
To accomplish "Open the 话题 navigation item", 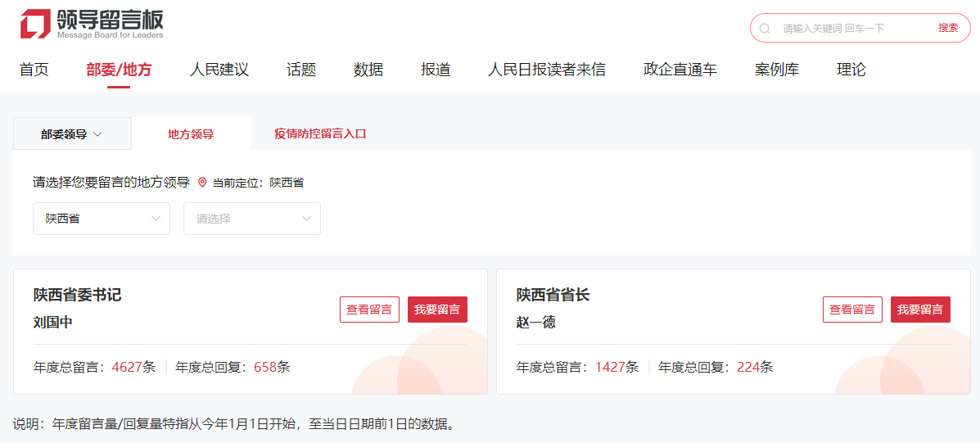I will pos(301,70).
